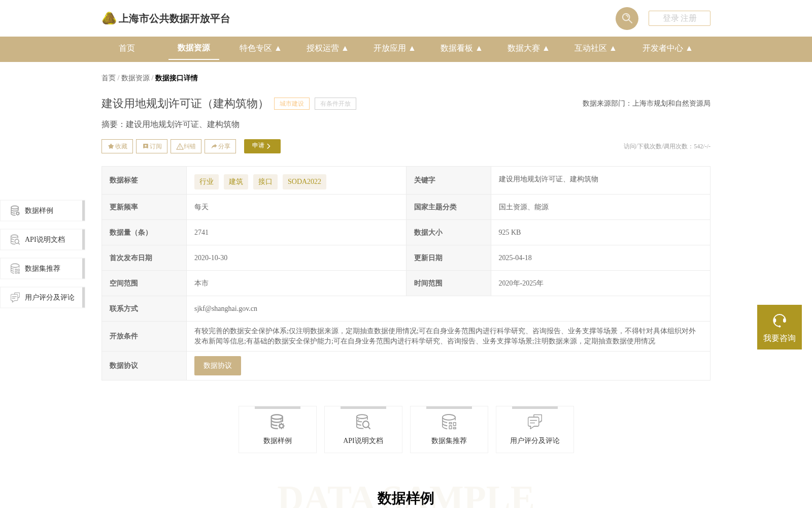812x508 pixels.
Task: Click the sidebar API说明文档 search-database icon
Action: (15, 239)
